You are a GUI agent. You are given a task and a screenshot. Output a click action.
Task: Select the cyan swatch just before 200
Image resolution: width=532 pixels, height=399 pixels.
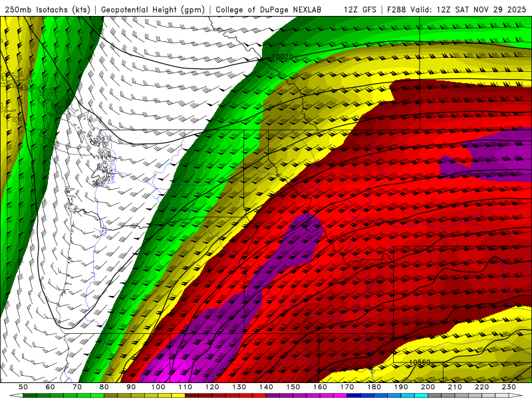pos(421,395)
